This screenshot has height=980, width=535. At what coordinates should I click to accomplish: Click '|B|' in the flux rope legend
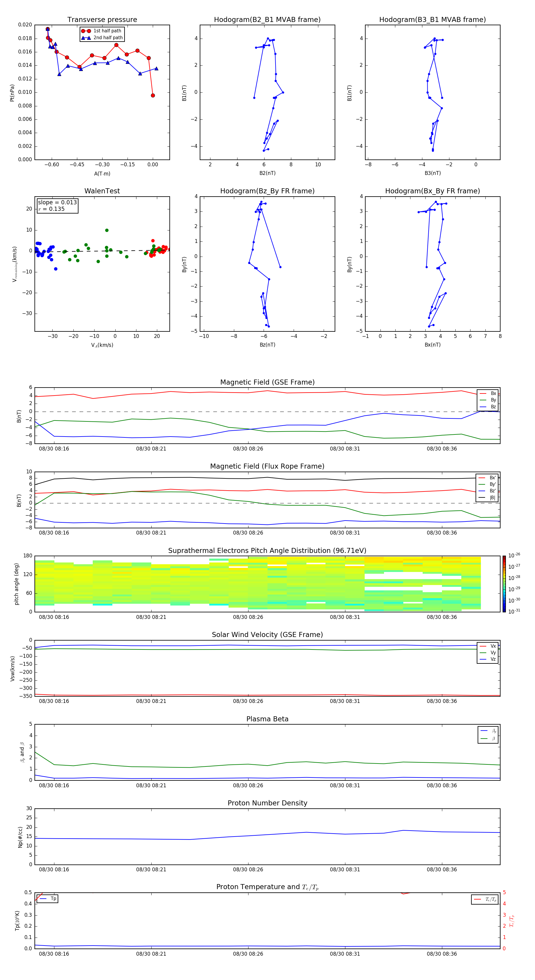point(492,498)
